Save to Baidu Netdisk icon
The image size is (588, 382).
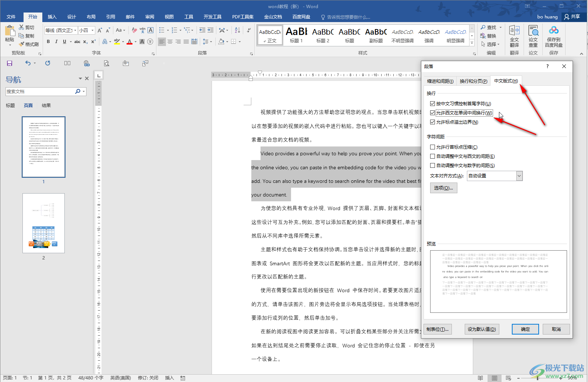pos(554,36)
